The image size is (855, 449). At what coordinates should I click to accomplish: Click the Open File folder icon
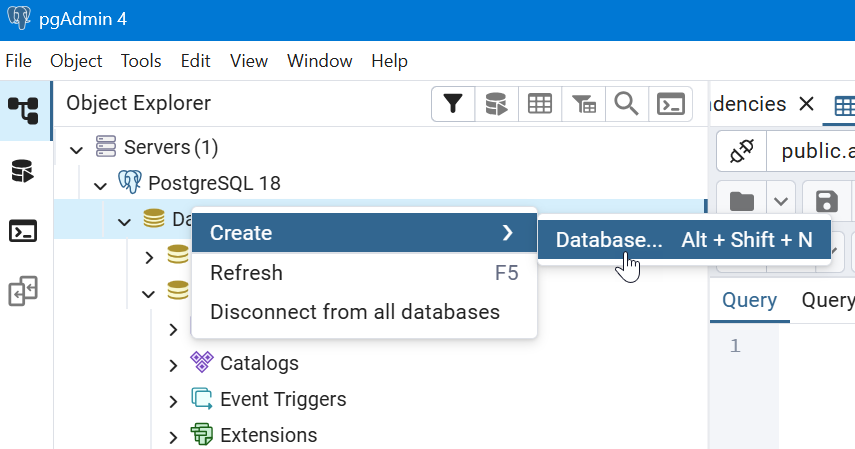[x=742, y=202]
